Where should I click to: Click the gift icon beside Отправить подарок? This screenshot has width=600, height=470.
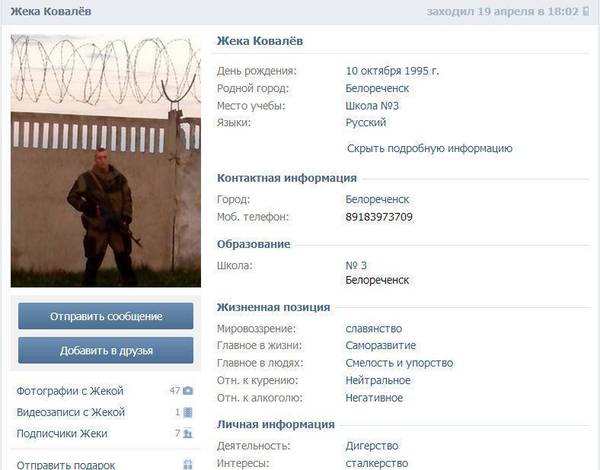point(187,464)
